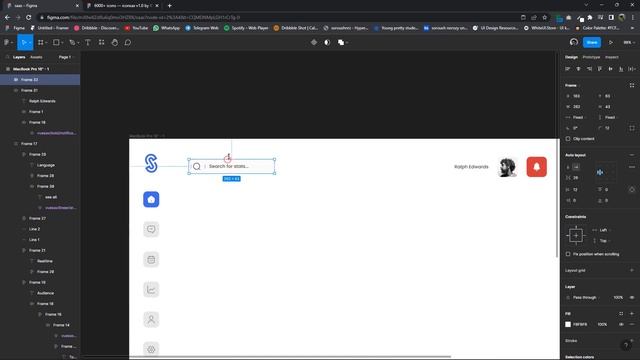The height and width of the screenshot is (360, 640).
Task: Click the Align horizontal centers icon
Action: [x=578, y=69]
